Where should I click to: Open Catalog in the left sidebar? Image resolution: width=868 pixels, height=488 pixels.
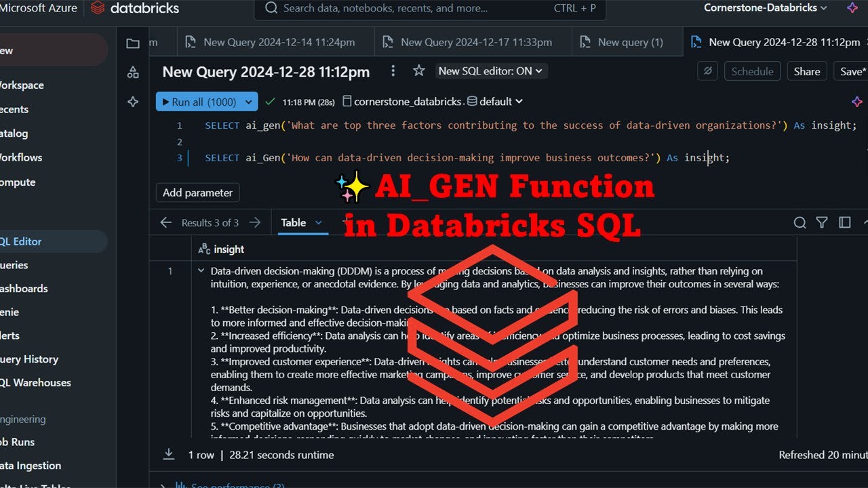pos(14,134)
